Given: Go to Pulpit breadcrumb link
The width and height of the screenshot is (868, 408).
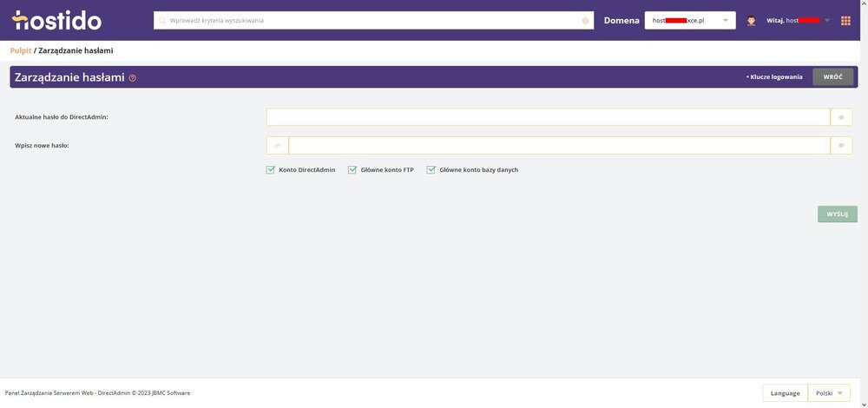Looking at the screenshot, I should point(20,50).
